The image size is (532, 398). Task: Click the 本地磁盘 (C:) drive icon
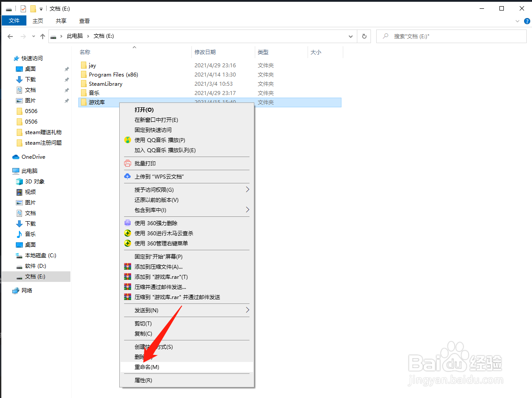19,255
